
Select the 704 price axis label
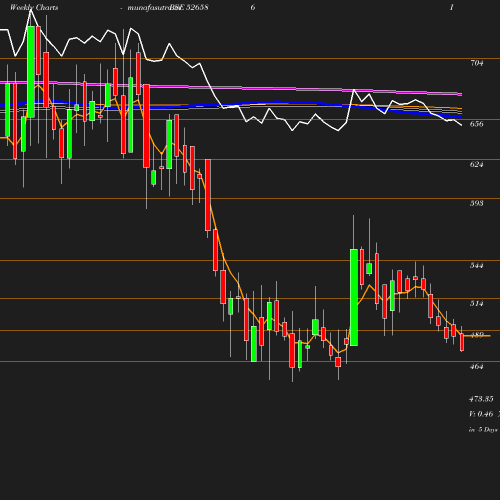click(x=476, y=63)
